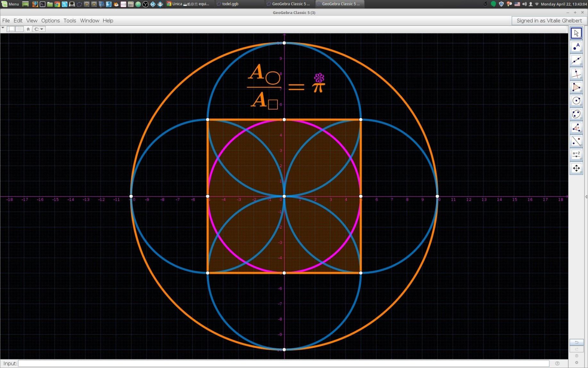Open Point tool's dropdown triangle
This screenshot has width=588, height=368.
tap(581, 51)
